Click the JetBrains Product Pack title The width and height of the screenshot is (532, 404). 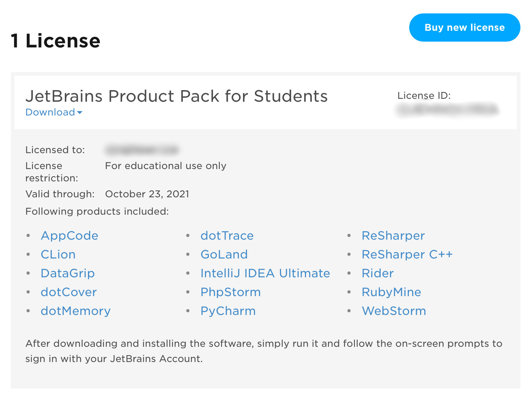[177, 96]
